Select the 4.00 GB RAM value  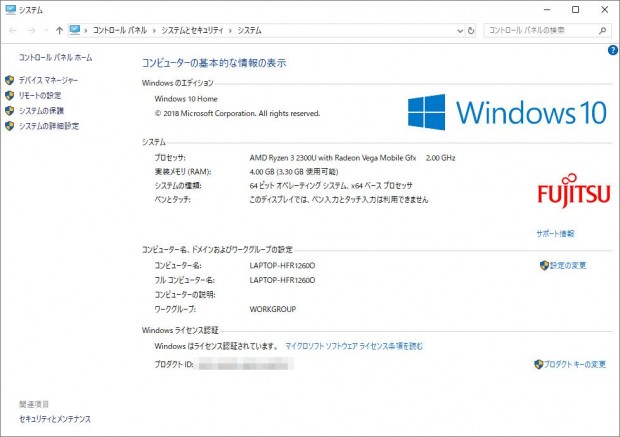[294, 172]
